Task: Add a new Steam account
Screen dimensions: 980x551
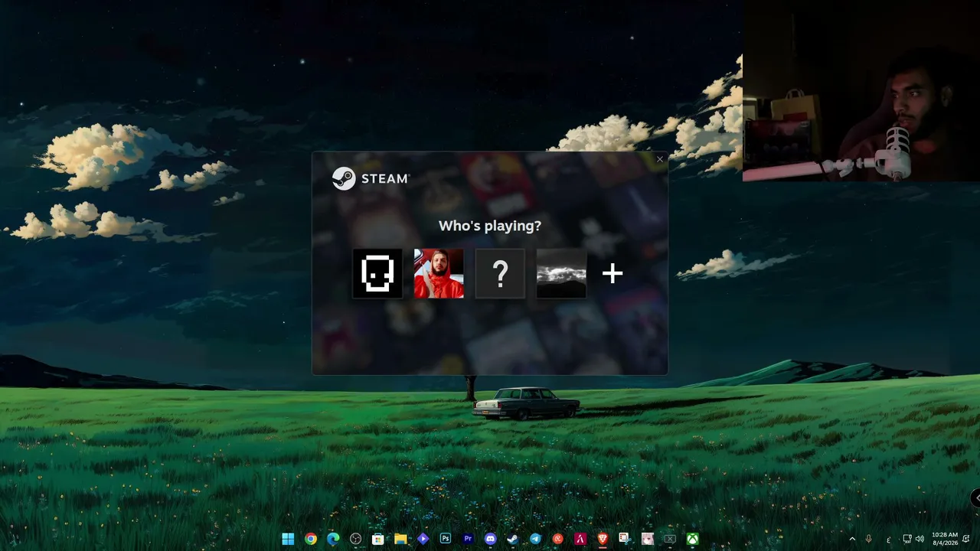Action: pyautogui.click(x=612, y=273)
